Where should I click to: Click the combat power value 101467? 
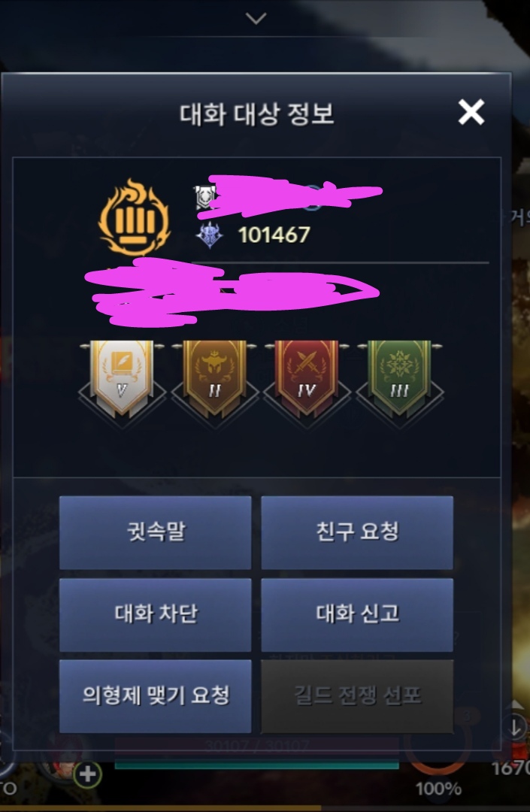(x=274, y=235)
